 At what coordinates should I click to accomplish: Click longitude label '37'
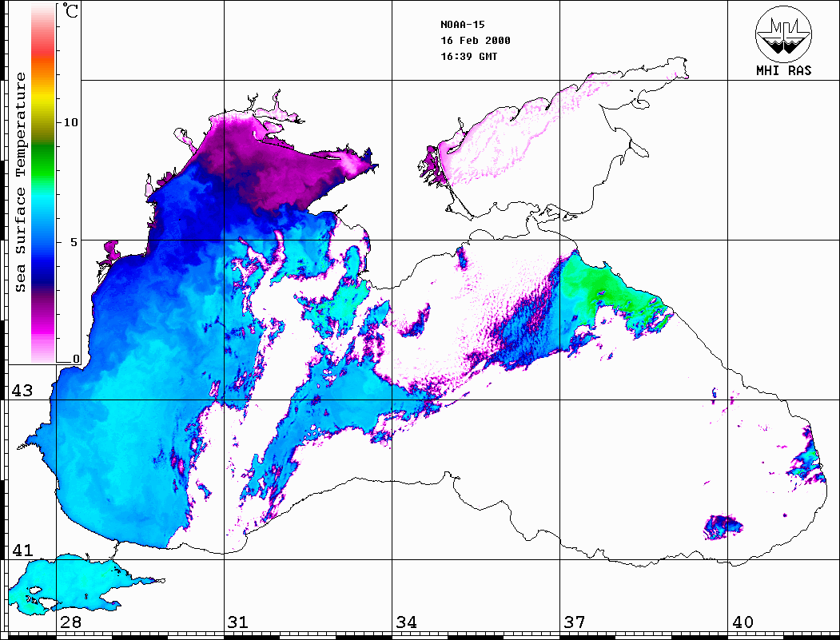click(575, 622)
